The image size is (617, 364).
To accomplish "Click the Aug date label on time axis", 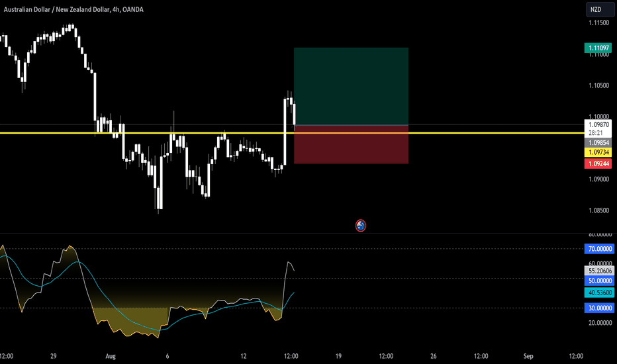I will pyautogui.click(x=111, y=356).
